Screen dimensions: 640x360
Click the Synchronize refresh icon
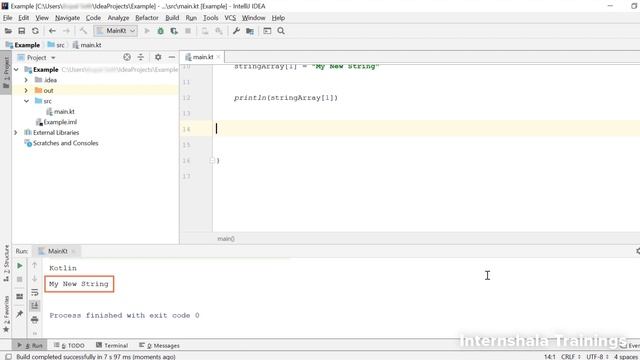coord(36,31)
